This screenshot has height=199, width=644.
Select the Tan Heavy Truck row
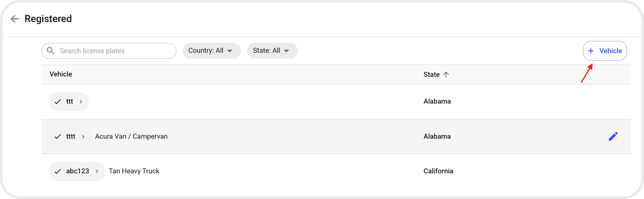(336, 171)
